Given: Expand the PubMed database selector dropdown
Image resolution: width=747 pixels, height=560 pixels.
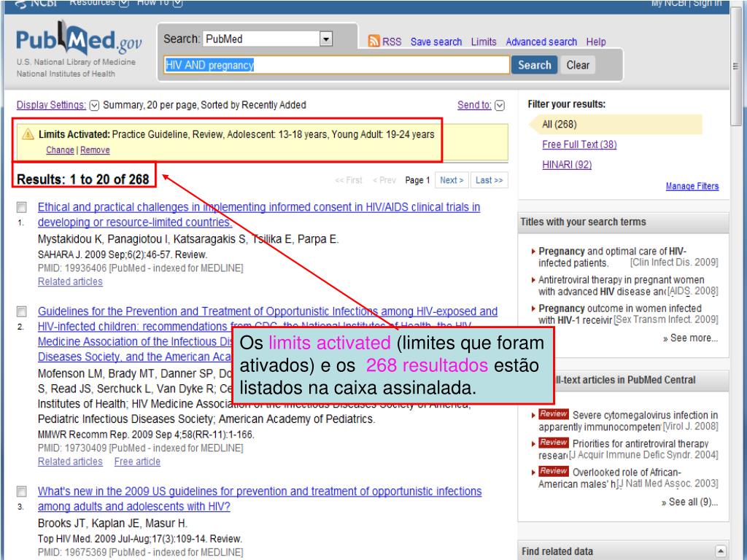Looking at the screenshot, I should pyautogui.click(x=326, y=39).
